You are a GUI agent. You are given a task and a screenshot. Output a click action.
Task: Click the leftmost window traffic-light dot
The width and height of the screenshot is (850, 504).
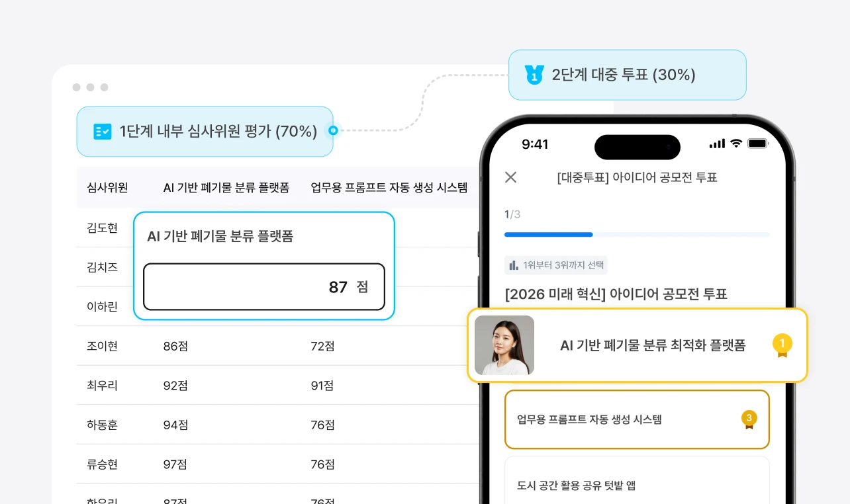pos(77,87)
